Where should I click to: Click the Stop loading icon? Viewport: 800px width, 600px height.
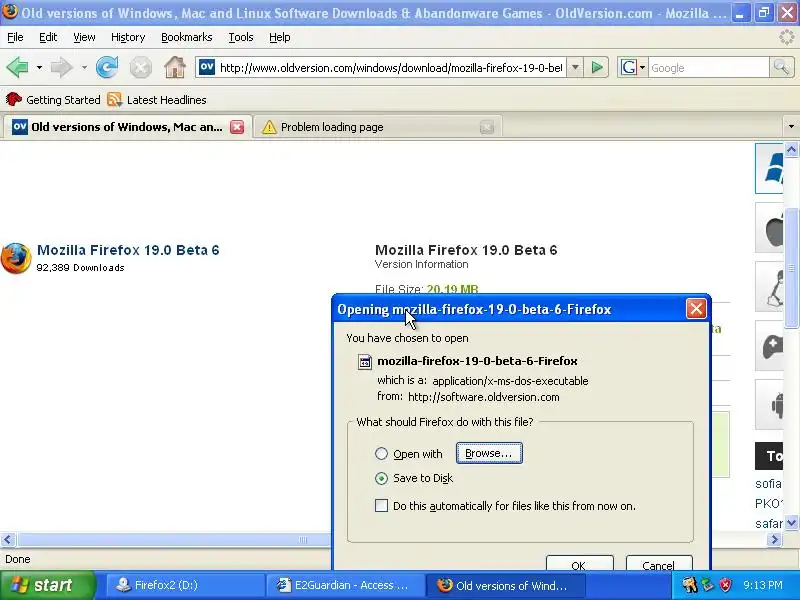click(x=140, y=67)
